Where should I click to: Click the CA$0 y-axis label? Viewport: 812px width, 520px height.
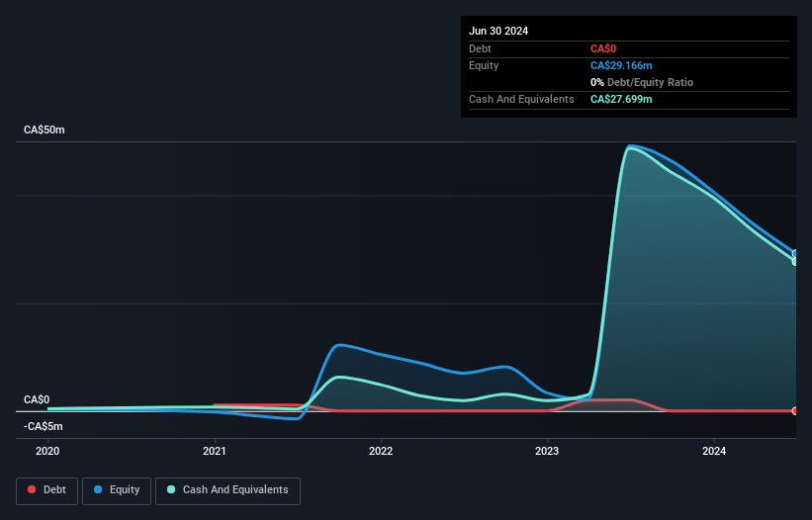(37, 400)
